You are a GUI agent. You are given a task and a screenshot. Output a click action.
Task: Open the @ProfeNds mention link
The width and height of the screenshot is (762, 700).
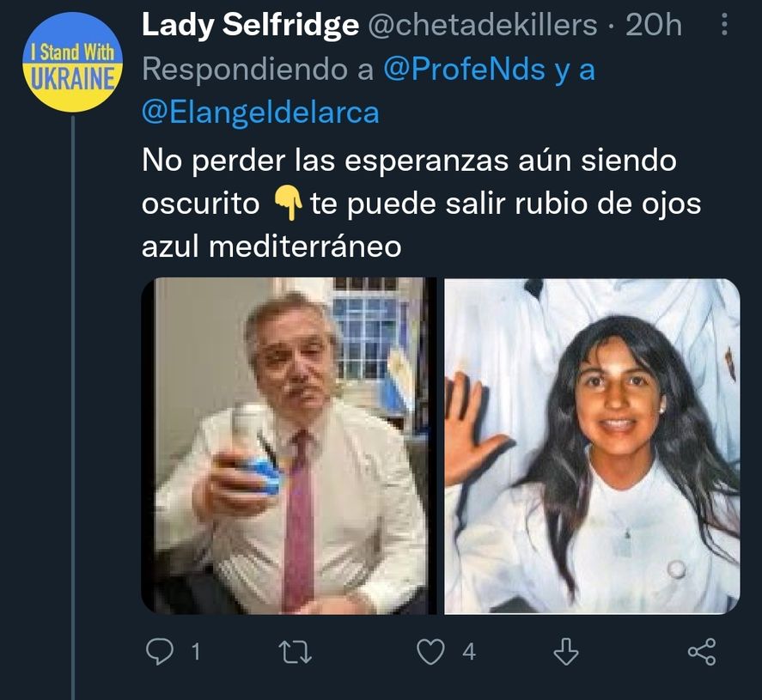(x=464, y=70)
